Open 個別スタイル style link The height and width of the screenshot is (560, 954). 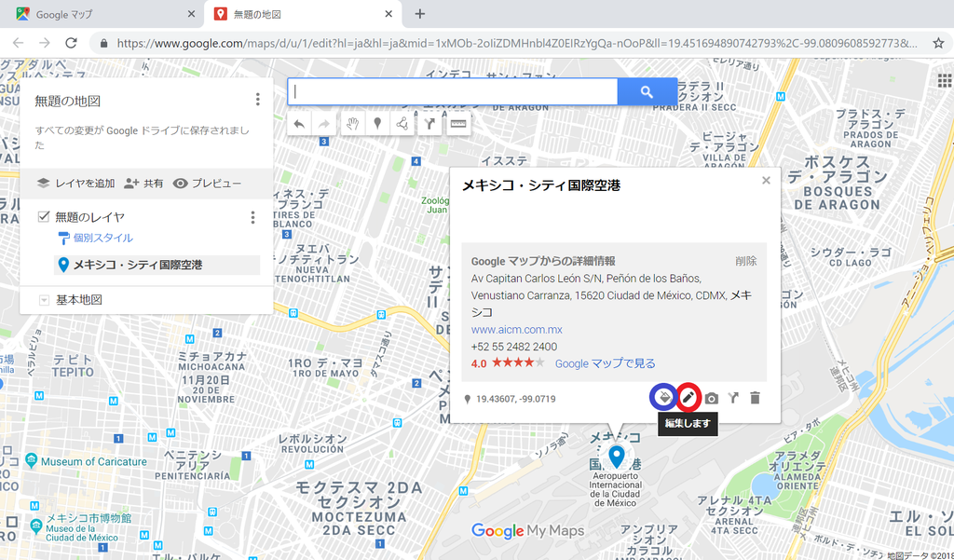tap(95, 238)
